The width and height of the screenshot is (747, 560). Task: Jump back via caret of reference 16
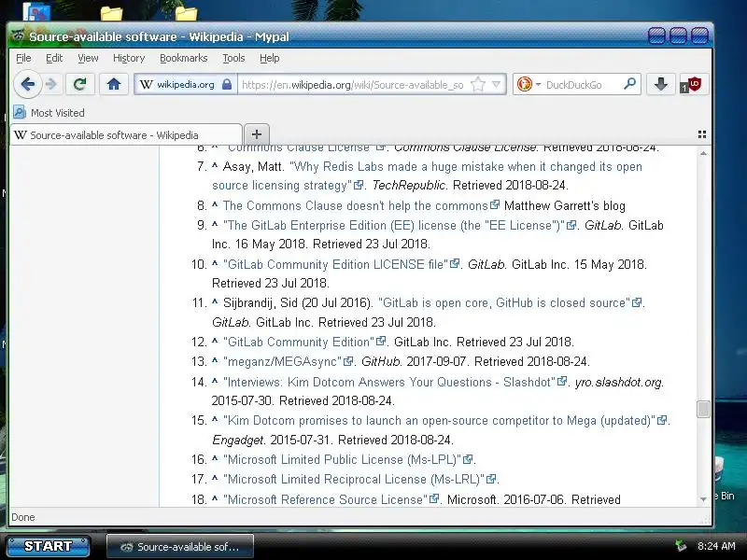(215, 458)
